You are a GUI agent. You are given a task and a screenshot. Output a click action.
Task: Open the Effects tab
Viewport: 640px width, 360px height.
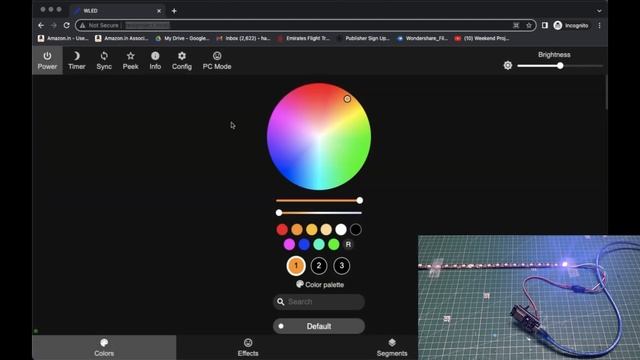(248, 347)
